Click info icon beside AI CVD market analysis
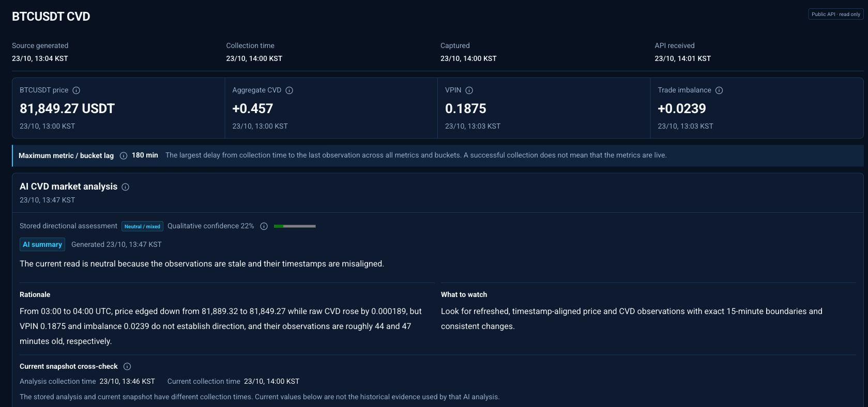 (x=125, y=187)
